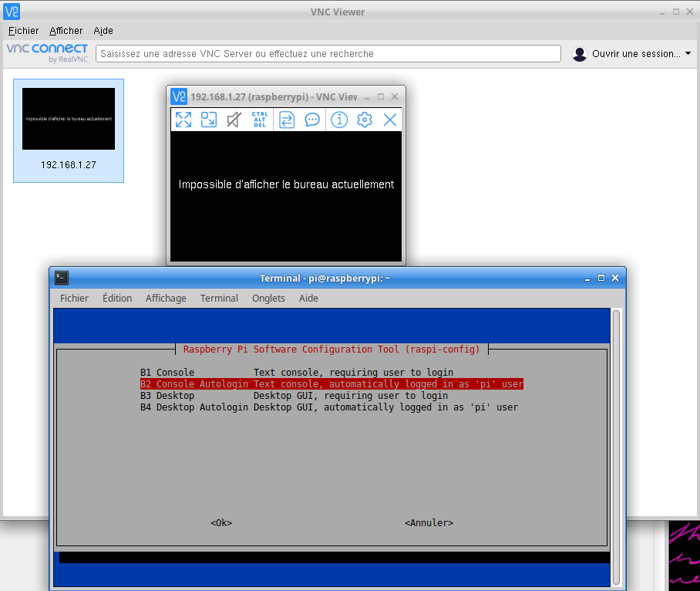700x591 pixels.
Task: Open the Aide menu in Terminal window
Action: click(x=308, y=298)
